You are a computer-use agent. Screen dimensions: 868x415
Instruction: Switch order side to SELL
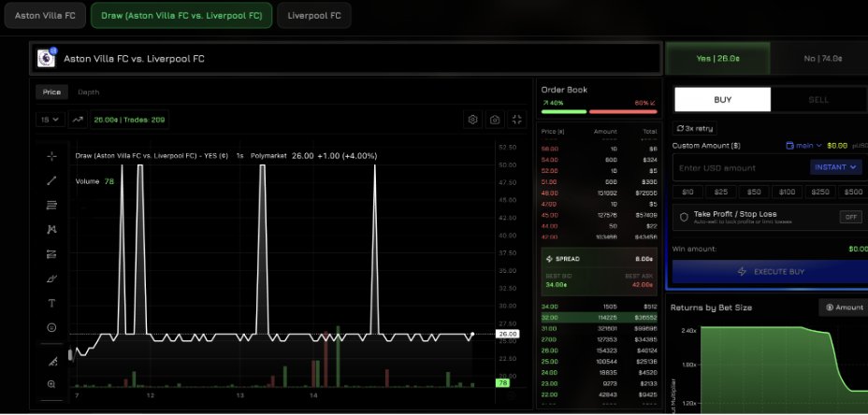pos(818,100)
